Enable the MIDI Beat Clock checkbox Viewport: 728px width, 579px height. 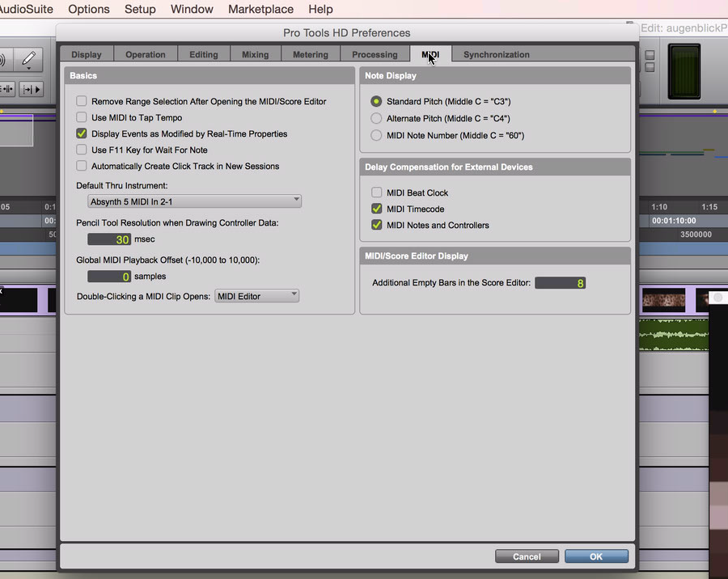click(377, 193)
